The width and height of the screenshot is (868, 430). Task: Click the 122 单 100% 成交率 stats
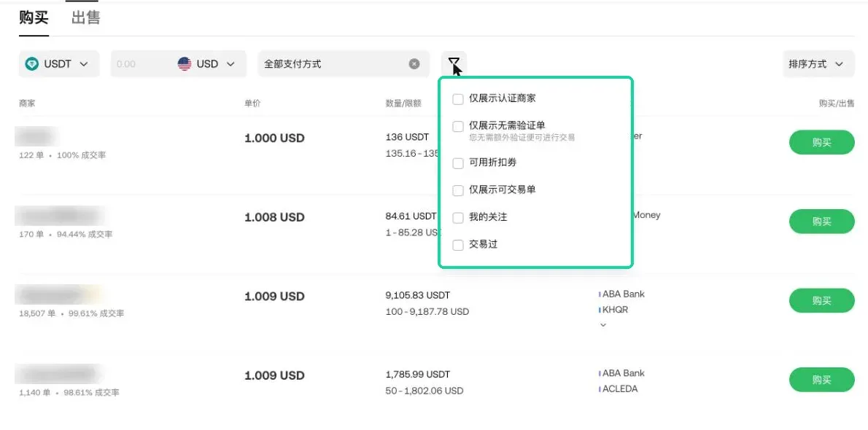(62, 155)
